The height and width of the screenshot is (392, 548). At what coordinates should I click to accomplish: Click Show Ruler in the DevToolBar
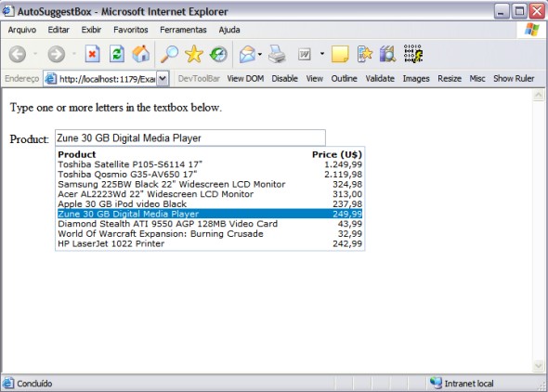click(x=514, y=79)
